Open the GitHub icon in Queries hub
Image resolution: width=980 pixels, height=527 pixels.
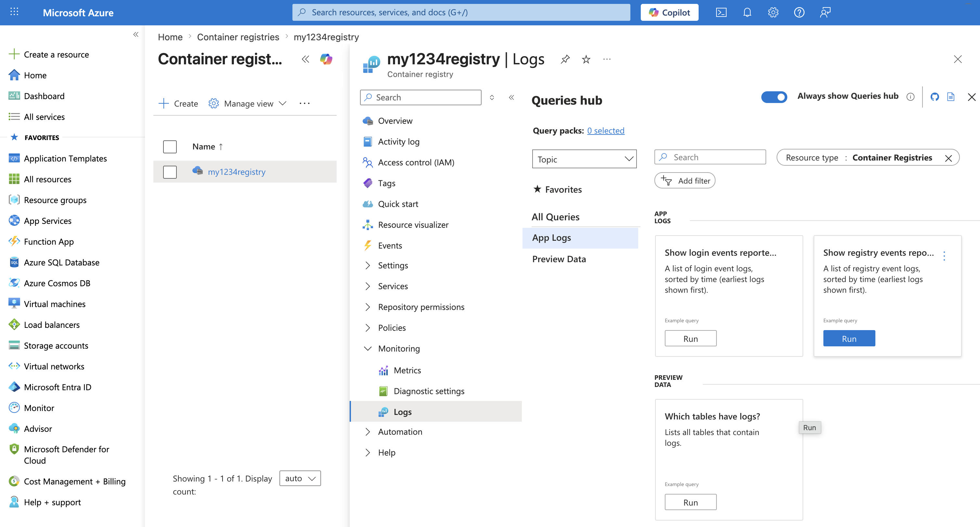[935, 97]
